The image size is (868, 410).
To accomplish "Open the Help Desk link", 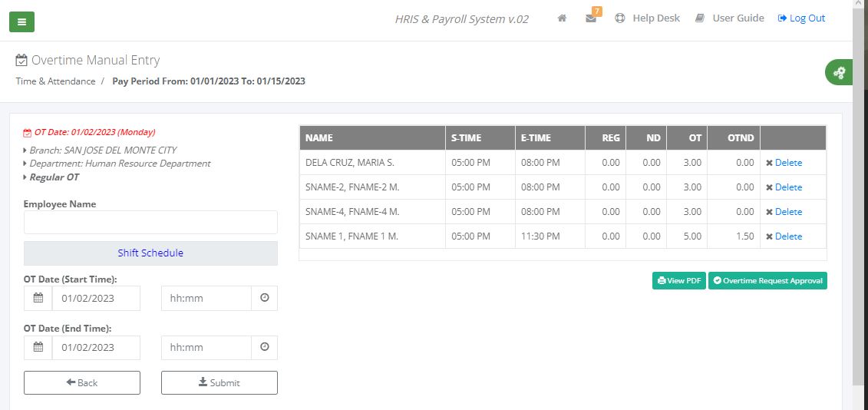I will pyautogui.click(x=647, y=18).
